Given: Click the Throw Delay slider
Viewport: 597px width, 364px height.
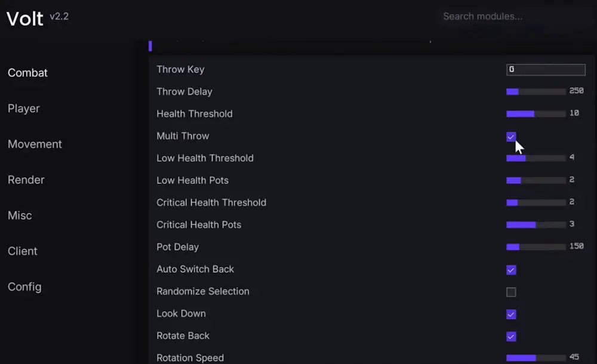Looking at the screenshot, I should click(x=536, y=92).
